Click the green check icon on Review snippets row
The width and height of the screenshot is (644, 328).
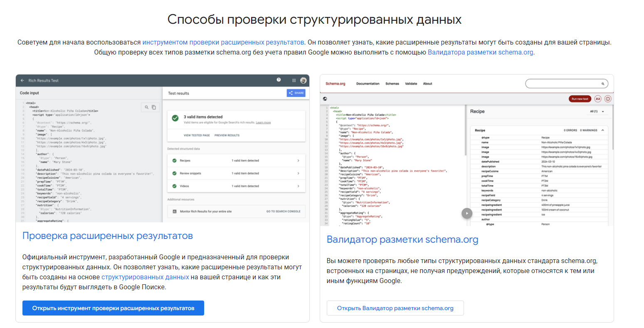coord(175,173)
